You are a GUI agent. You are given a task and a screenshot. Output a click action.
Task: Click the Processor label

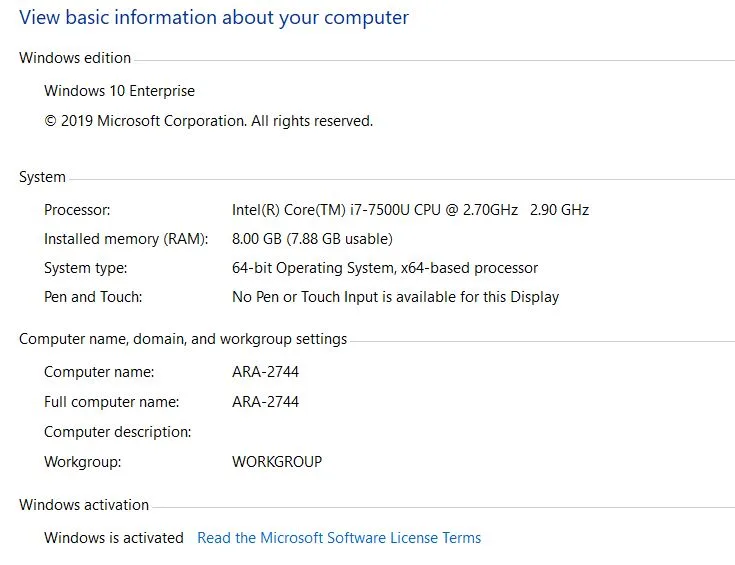point(77,210)
